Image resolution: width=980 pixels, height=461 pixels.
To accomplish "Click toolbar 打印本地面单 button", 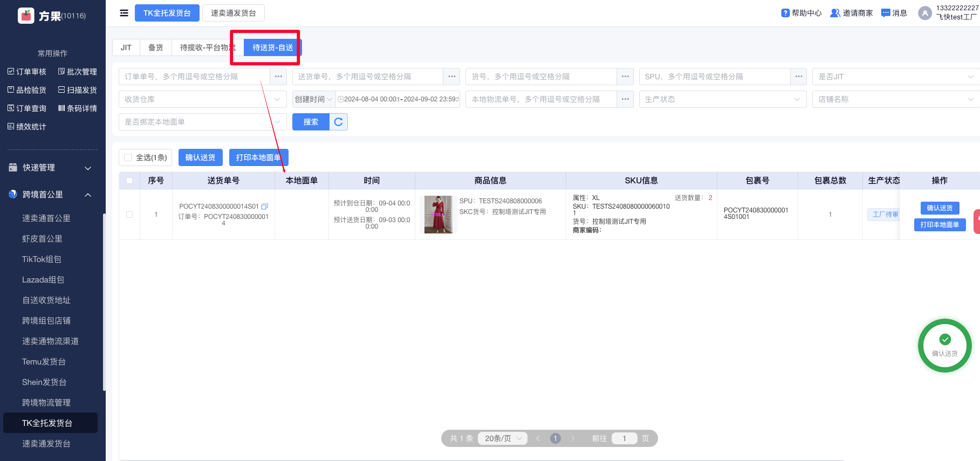I will click(258, 157).
